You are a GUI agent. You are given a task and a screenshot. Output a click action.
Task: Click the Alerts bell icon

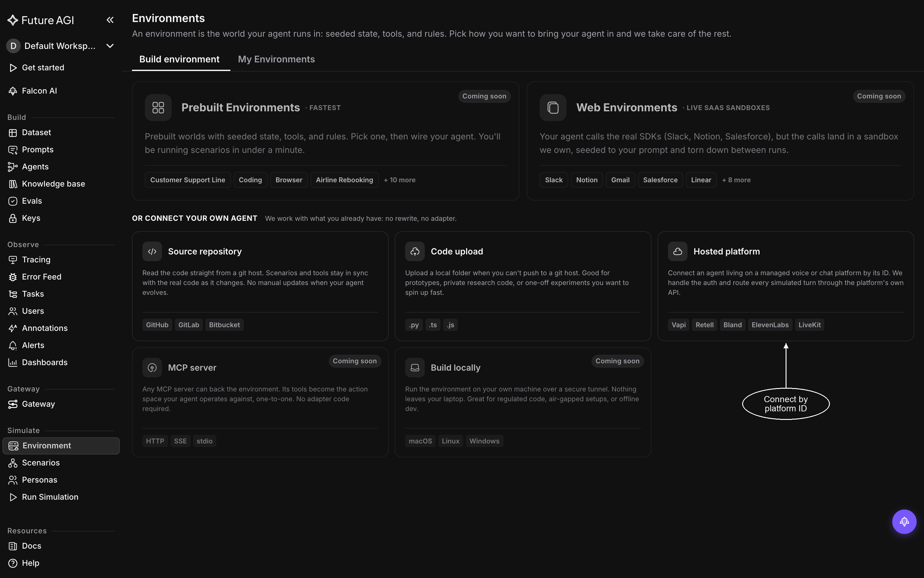(x=13, y=346)
